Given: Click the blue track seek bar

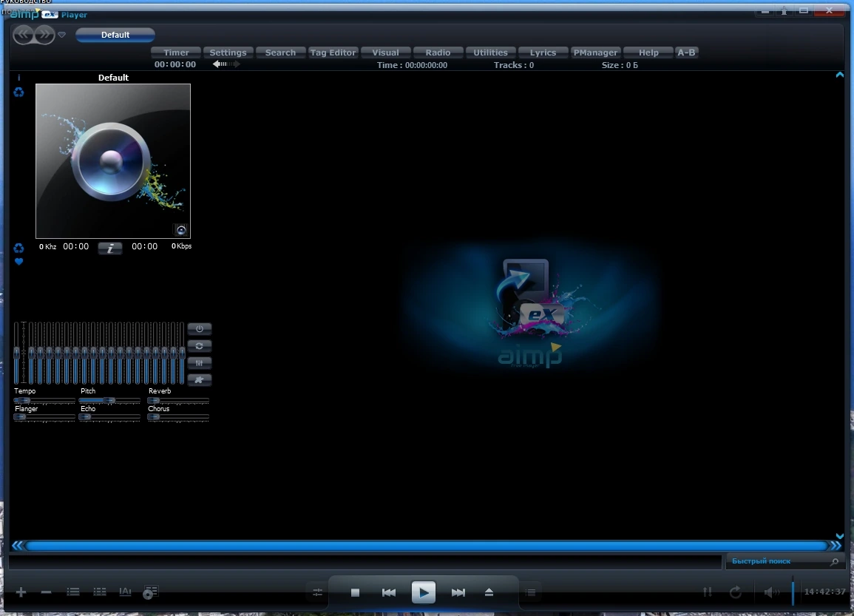Looking at the screenshot, I should (427, 545).
